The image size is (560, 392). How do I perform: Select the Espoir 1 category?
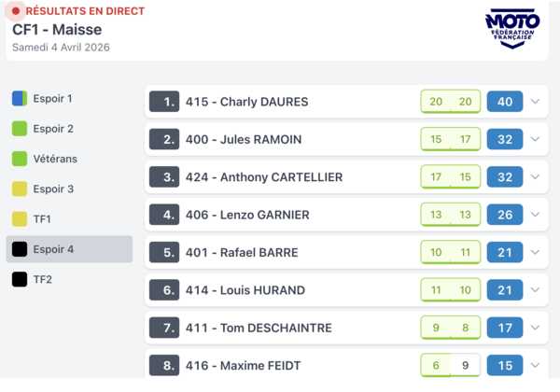pos(52,98)
